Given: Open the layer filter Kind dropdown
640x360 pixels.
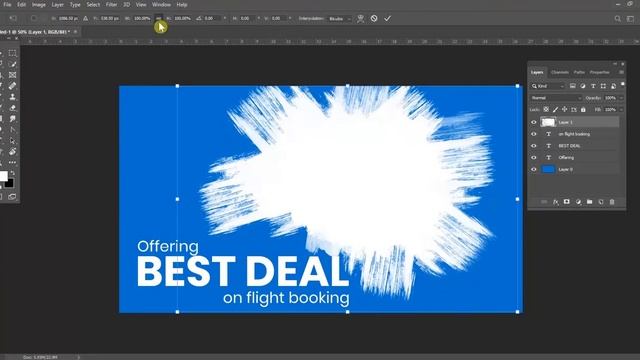Looking at the screenshot, I should pos(548,86).
